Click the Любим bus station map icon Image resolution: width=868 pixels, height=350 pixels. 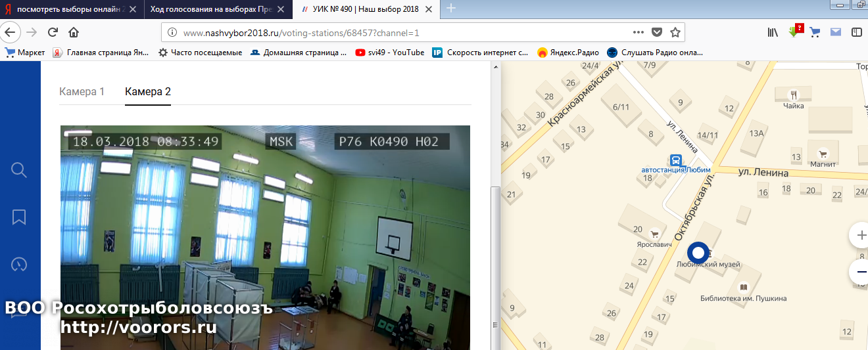[x=675, y=160]
